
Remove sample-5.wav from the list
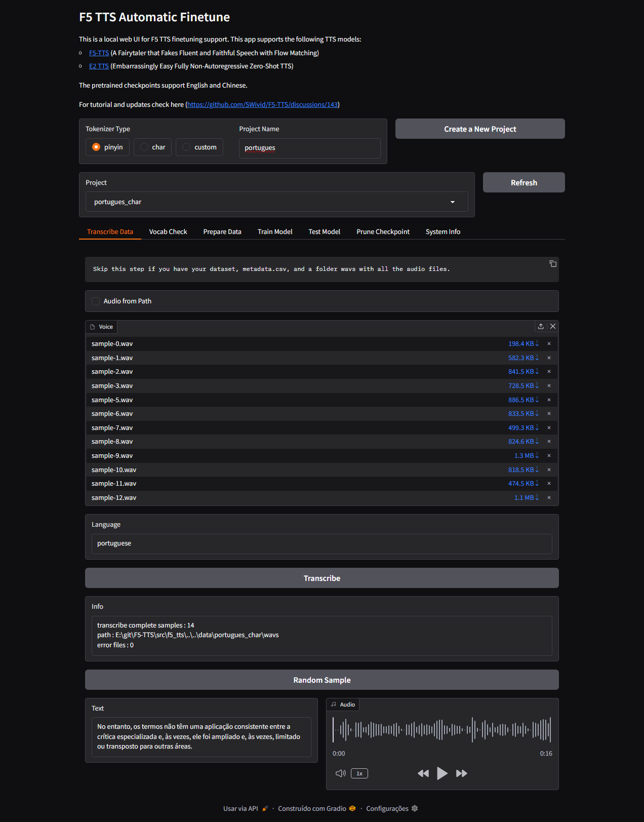(x=549, y=400)
